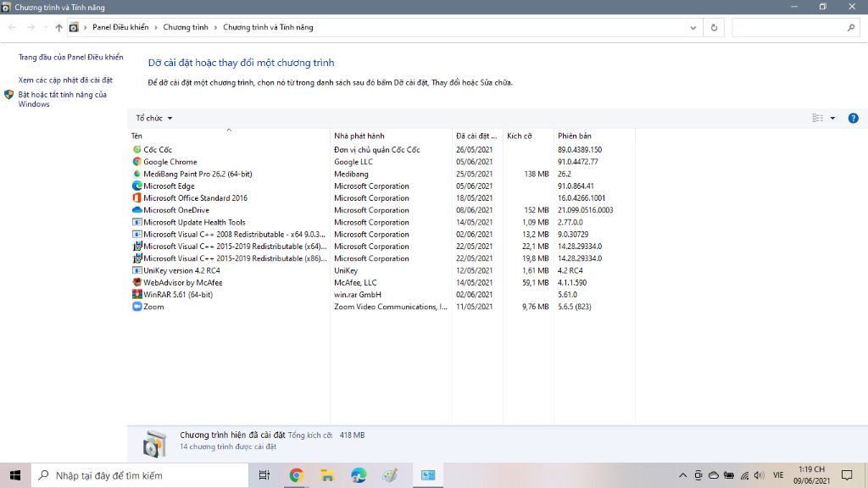The height and width of the screenshot is (488, 868).
Task: Open Trang đầu của Panel Điều khiển
Action: click(x=71, y=57)
